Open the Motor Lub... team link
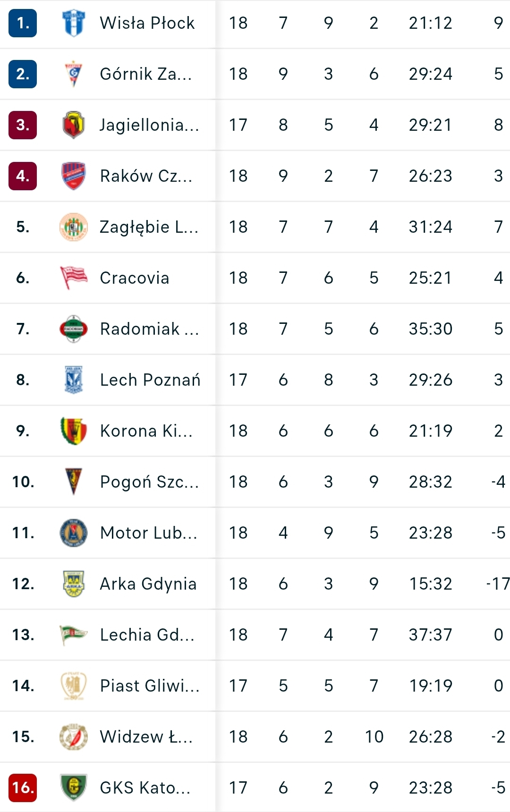This screenshot has height=812, width=510. (x=148, y=533)
